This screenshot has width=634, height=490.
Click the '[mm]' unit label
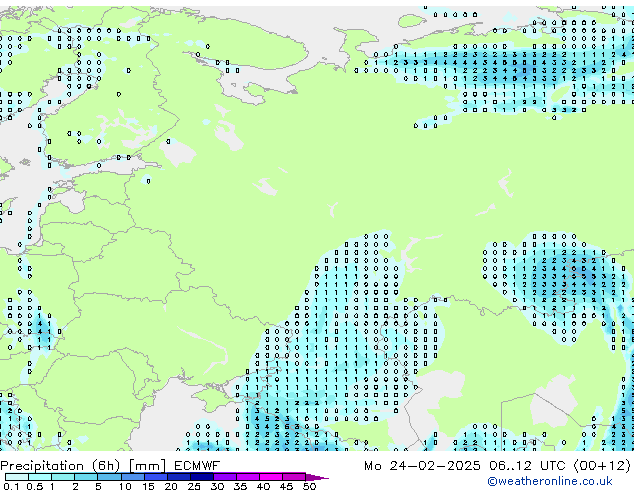147,466
